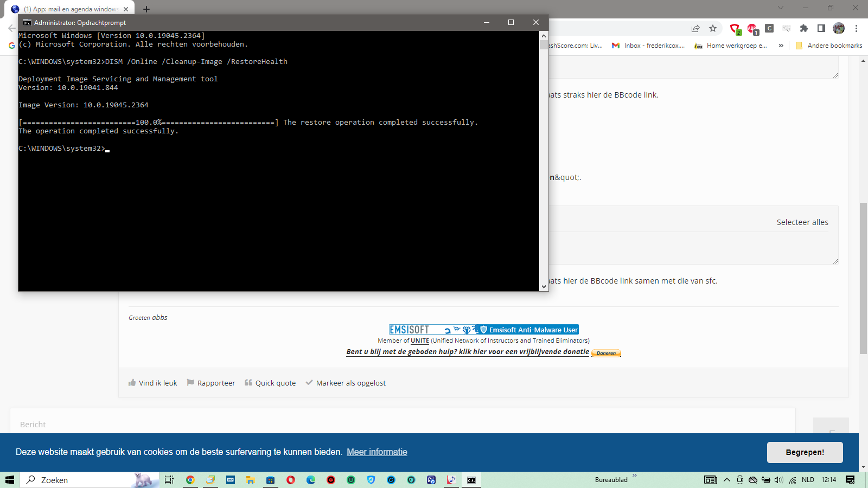The width and height of the screenshot is (868, 488).
Task: Open Microsoft Store from the taskbar
Action: coord(270,480)
